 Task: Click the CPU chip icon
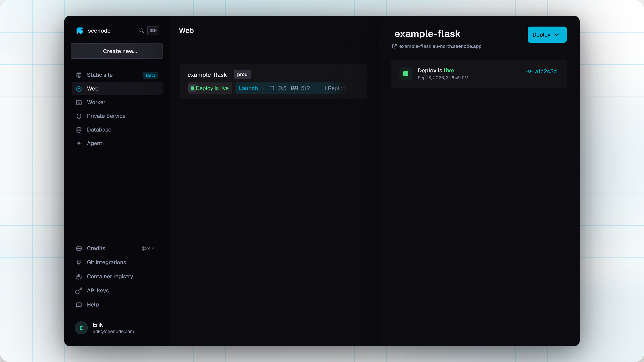(x=272, y=88)
